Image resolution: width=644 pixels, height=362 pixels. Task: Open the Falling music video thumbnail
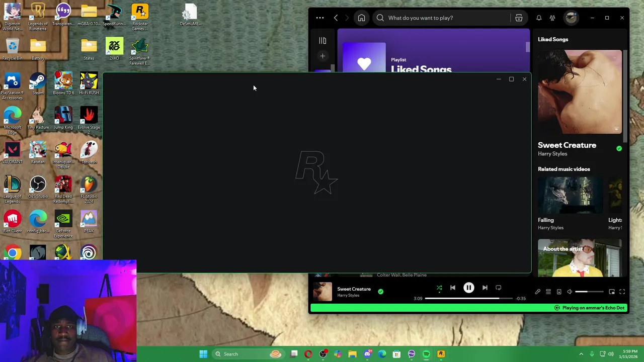click(570, 196)
